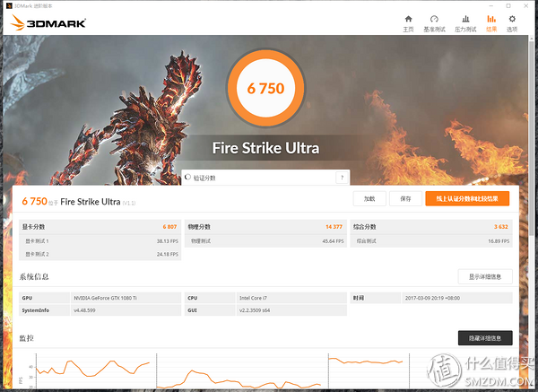The image size is (538, 392).
Task: Click the Fire Strike Ultra banner title
Action: pos(266,148)
